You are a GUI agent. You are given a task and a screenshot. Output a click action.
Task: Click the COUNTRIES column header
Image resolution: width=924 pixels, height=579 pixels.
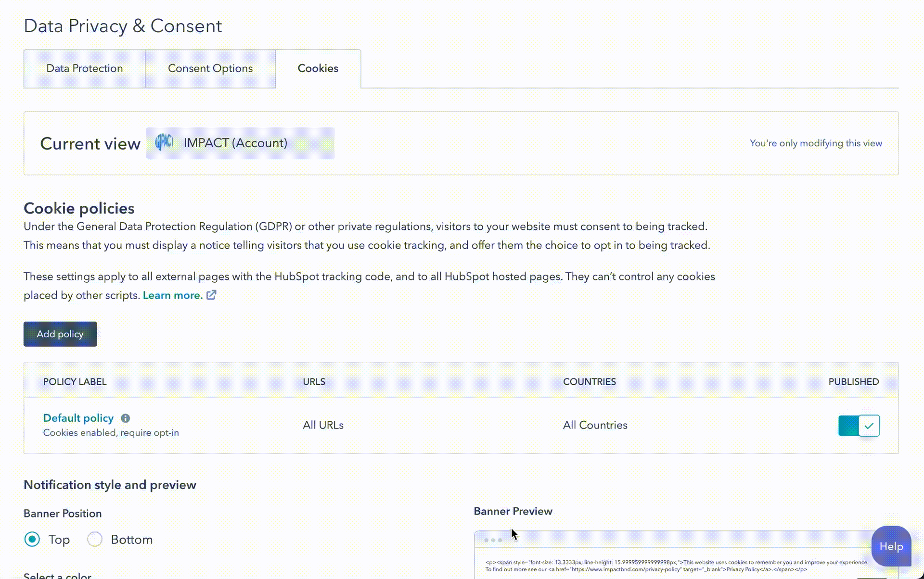pos(590,381)
